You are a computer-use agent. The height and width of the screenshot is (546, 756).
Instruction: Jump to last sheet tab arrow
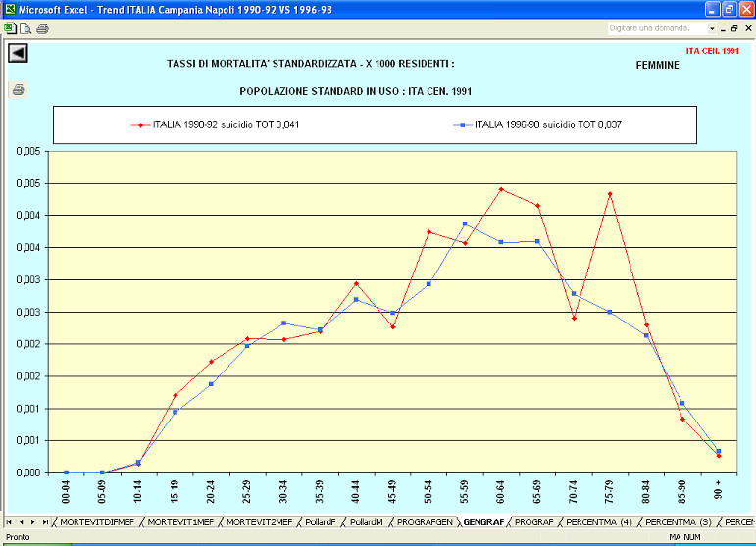[45, 521]
